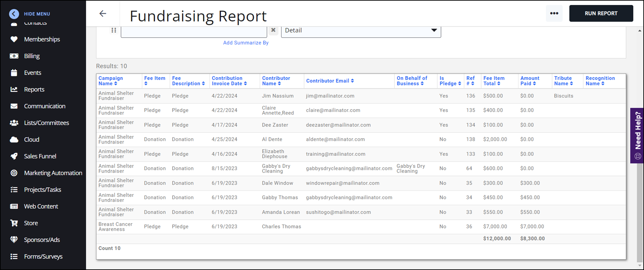Screen dimensions: 644x270
Task: Click the Add Summarize By link
Action: point(246,43)
